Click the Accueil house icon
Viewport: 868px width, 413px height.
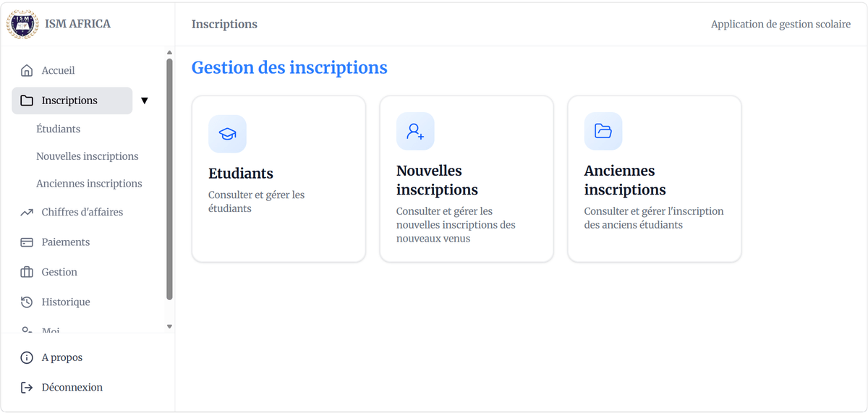point(27,70)
